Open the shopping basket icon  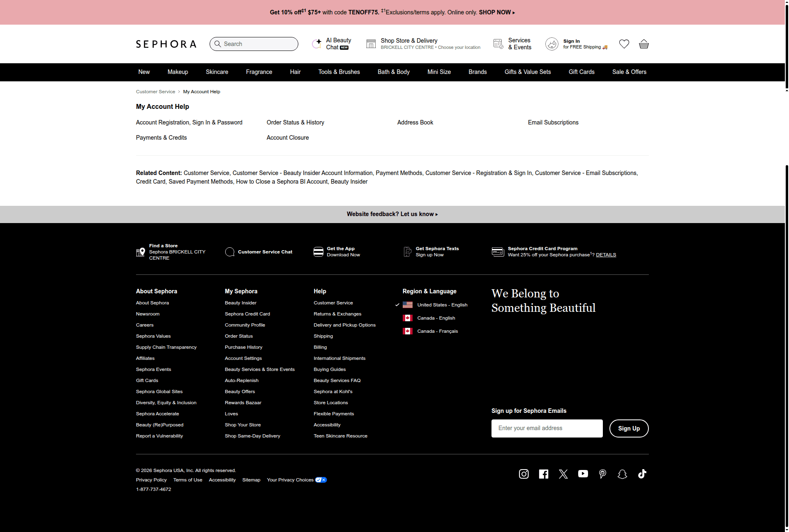pyautogui.click(x=644, y=44)
